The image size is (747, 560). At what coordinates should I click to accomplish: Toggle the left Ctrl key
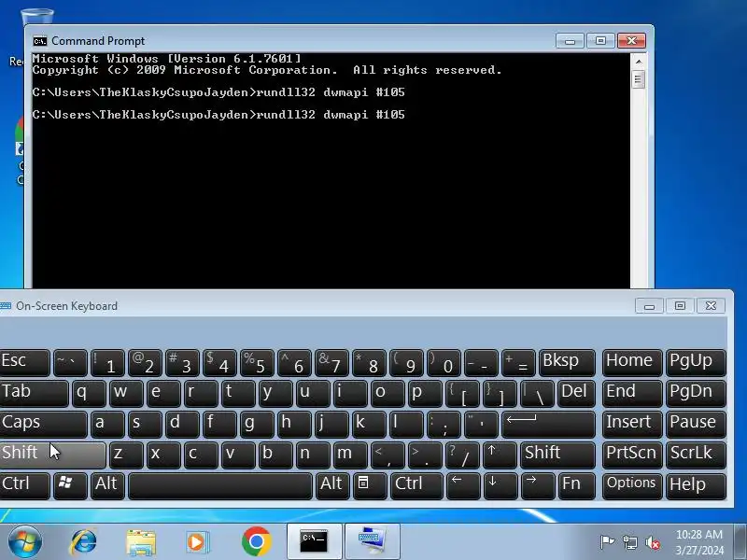click(25, 484)
